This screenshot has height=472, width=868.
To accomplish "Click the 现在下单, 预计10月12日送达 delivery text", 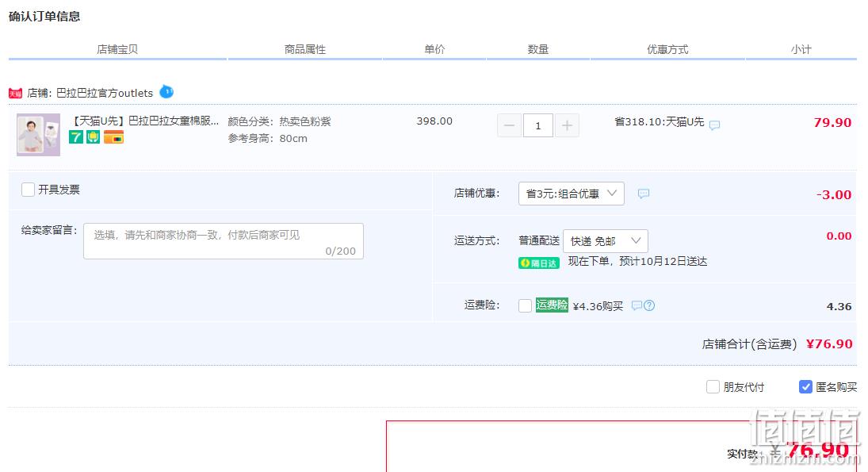I will (637, 262).
